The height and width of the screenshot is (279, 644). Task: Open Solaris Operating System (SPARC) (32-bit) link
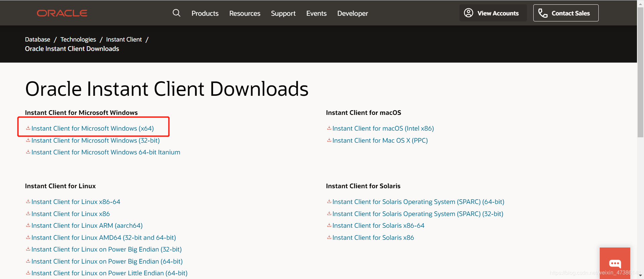point(418,214)
